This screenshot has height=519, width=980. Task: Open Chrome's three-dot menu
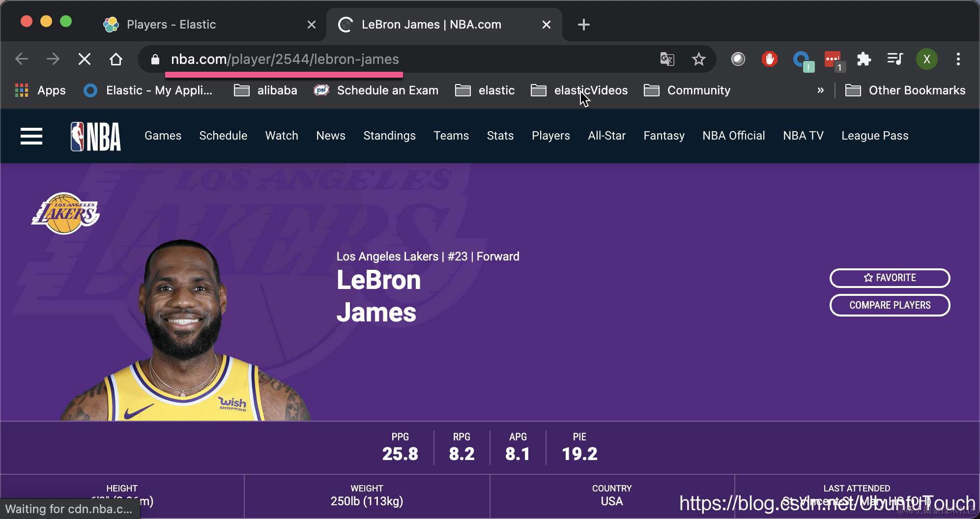click(x=958, y=59)
